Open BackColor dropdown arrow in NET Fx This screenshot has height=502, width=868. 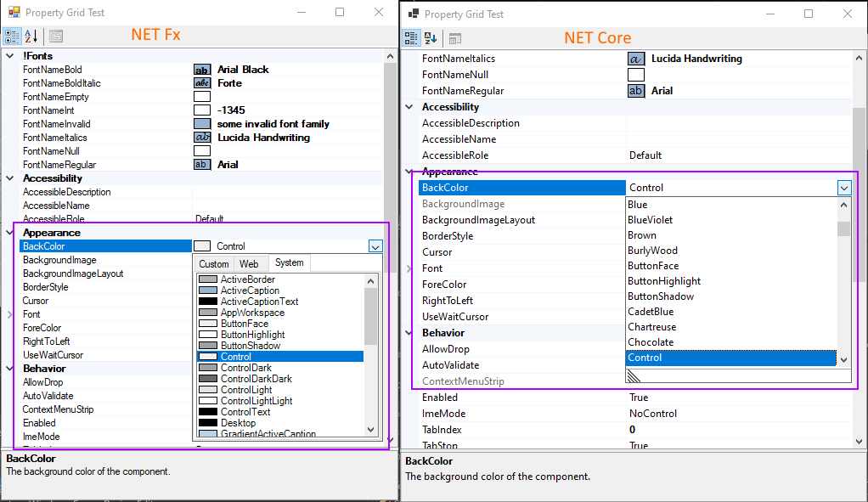375,246
